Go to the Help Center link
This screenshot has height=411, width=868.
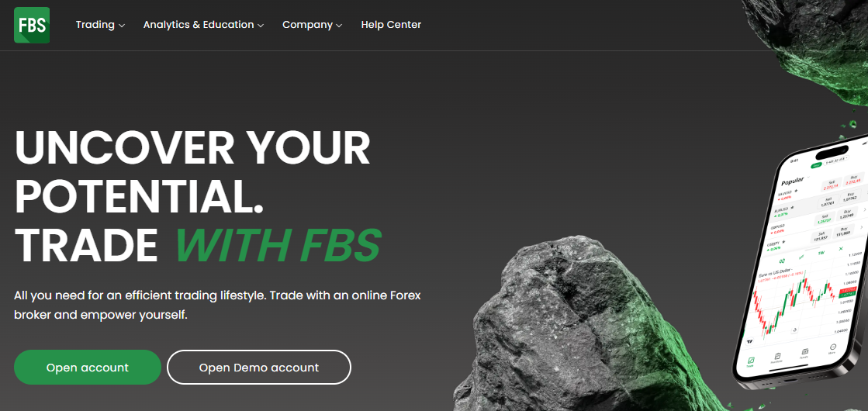pos(391,25)
